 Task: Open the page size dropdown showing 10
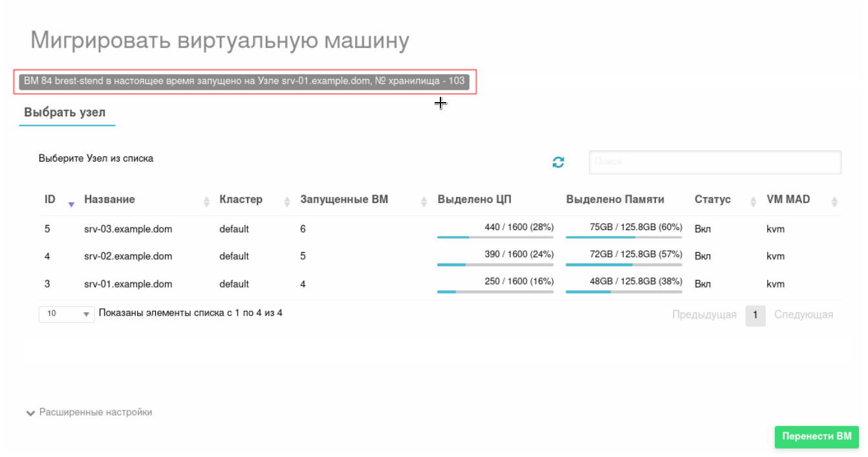pyautogui.click(x=67, y=314)
